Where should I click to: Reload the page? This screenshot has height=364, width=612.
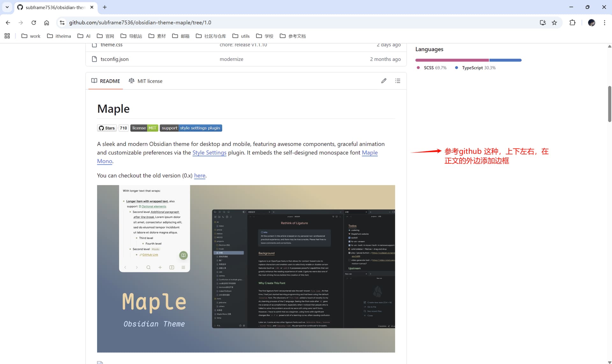click(x=33, y=23)
